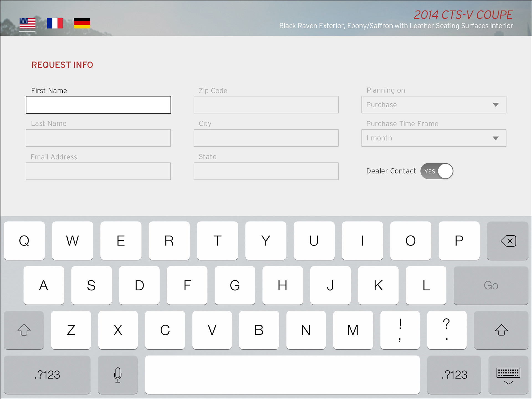Image resolution: width=532 pixels, height=399 pixels.
Task: Click into the State field
Action: [x=266, y=171]
